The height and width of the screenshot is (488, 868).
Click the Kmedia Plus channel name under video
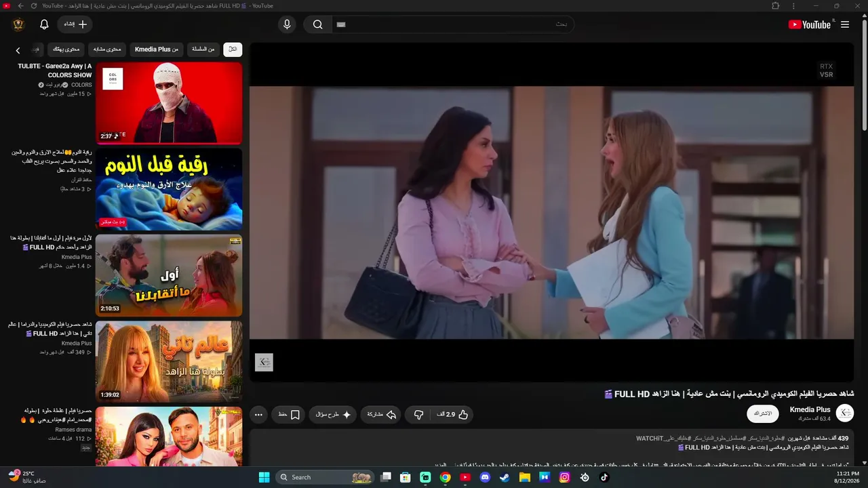pos(810,409)
